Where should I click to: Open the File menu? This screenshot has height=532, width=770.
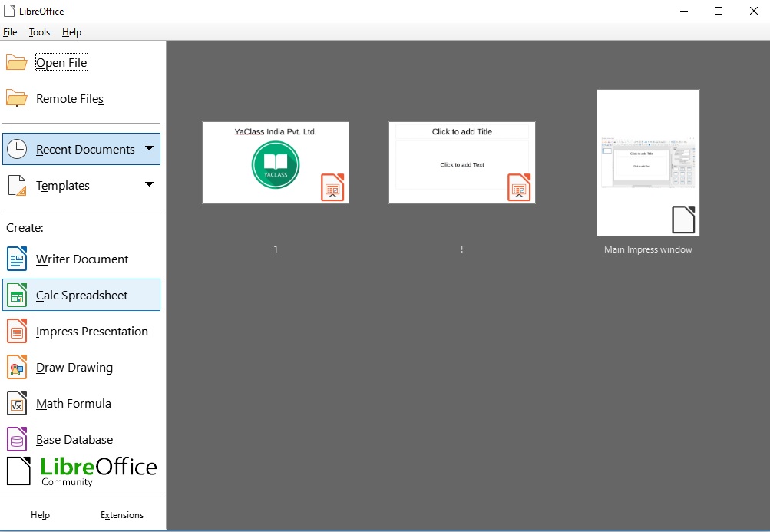tap(10, 32)
